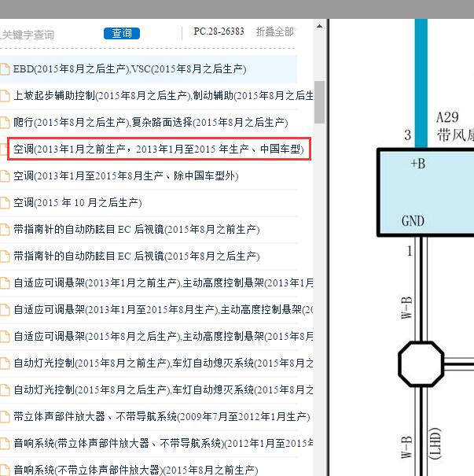Click document icon beside 自动灯光控制(2015年8月之前生产)
The width and height of the screenshot is (474, 476).
coord(5,363)
